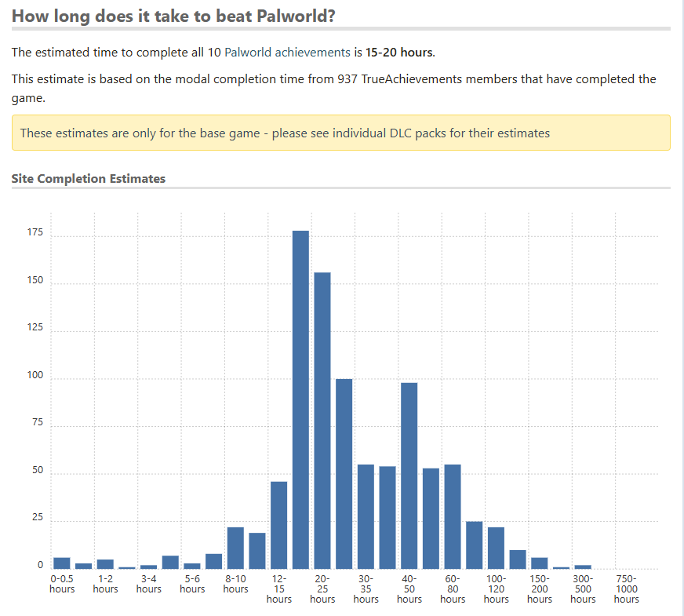
Task: Click the '150-200 hours' axis label
Action: 540,589
